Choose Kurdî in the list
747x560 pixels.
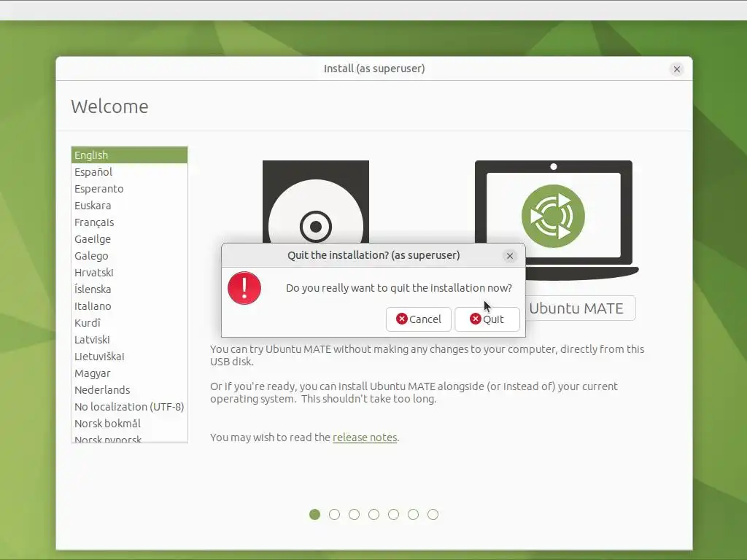coord(129,323)
